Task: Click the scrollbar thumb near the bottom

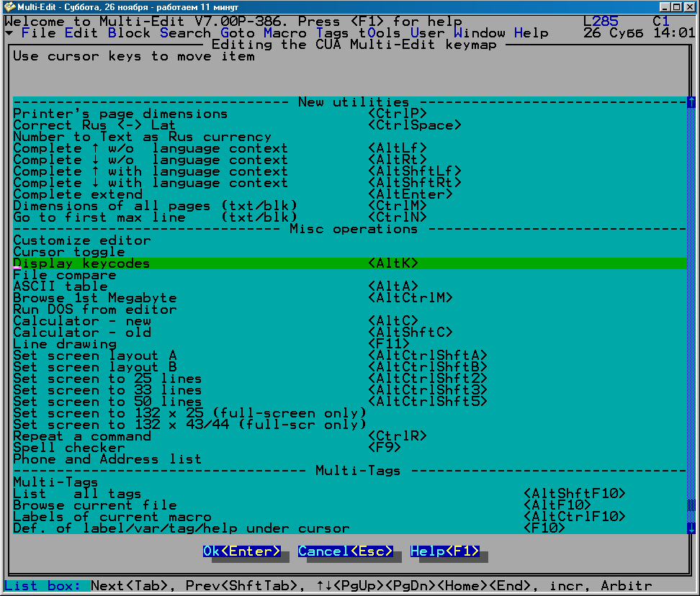Action: [691, 505]
